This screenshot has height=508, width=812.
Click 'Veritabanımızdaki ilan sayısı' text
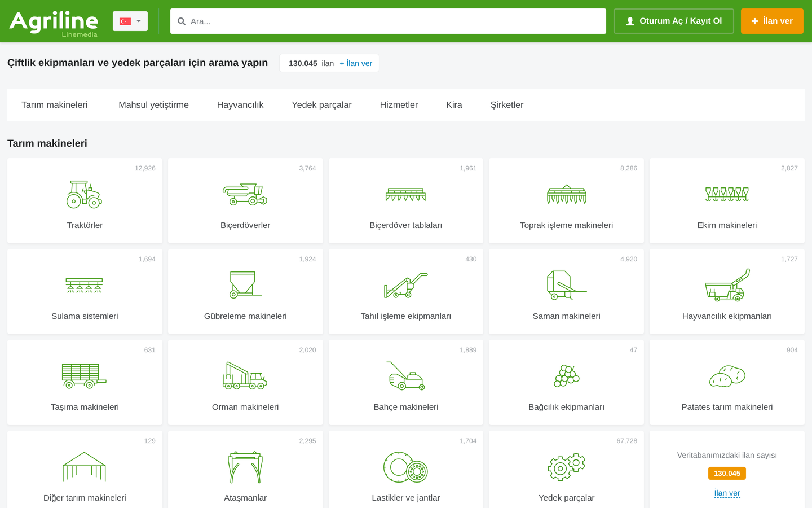(x=727, y=455)
